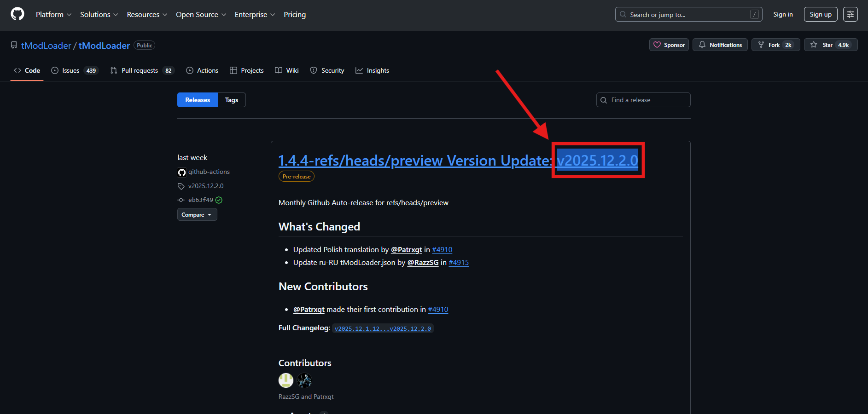Click the Sign in link
868x414 pixels.
point(783,14)
